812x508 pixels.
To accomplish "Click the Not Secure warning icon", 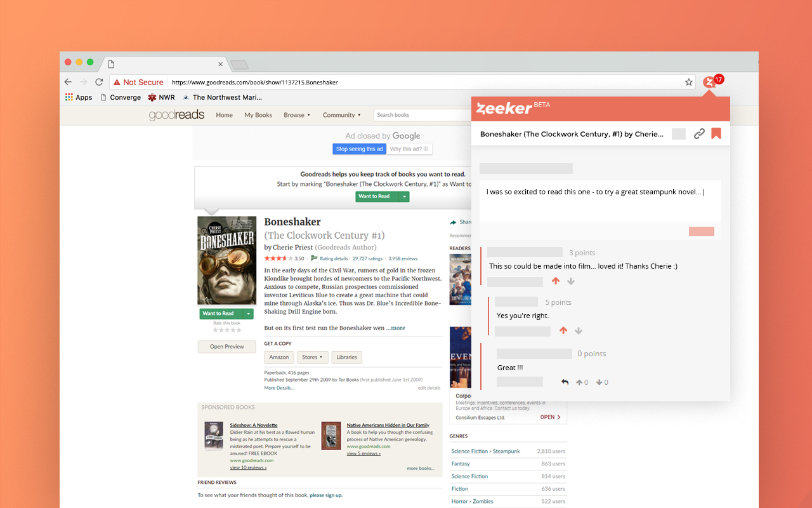I will 117,82.
